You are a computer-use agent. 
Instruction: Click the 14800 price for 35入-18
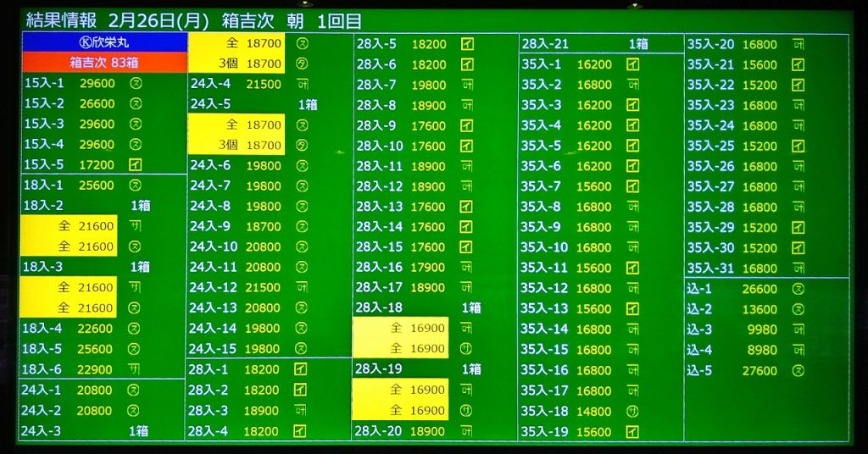click(593, 412)
